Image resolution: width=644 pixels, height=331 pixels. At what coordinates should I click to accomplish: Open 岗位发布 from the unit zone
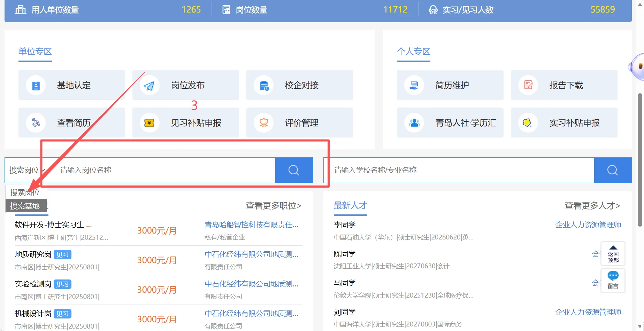tap(185, 85)
